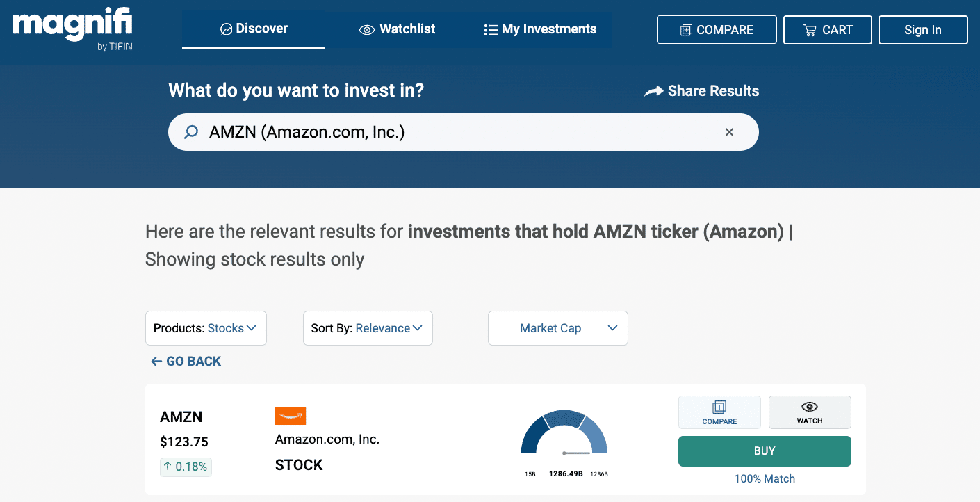Select the Discover tab
This screenshot has width=980, height=502.
point(254,29)
